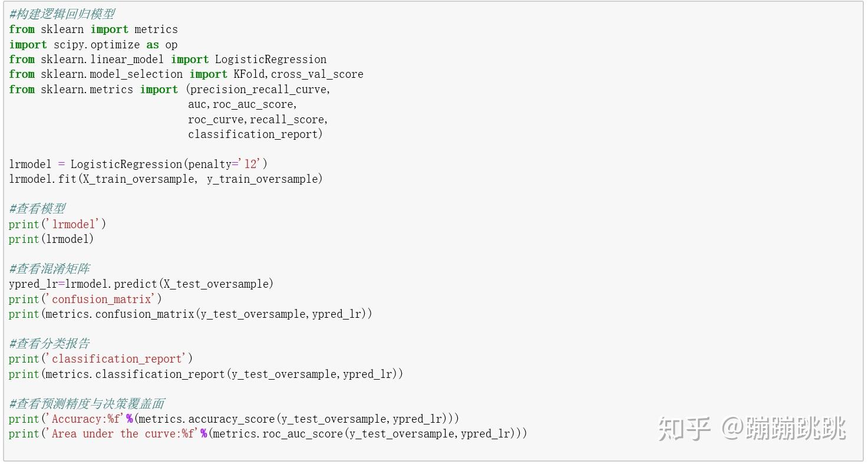Click the ypred_lr=lrmodel.predict line

[141, 284]
